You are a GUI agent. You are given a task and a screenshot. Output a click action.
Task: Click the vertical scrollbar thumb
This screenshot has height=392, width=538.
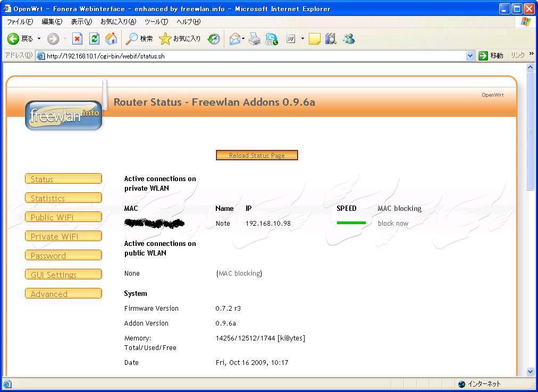pyautogui.click(x=530, y=130)
